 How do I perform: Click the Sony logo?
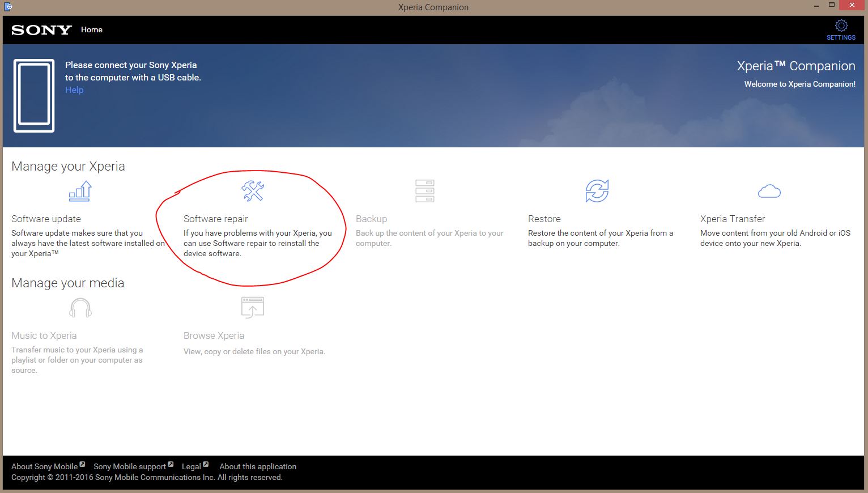coord(41,30)
